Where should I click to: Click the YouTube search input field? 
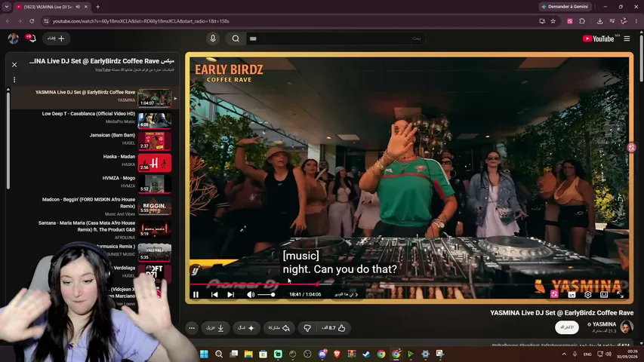[335, 38]
